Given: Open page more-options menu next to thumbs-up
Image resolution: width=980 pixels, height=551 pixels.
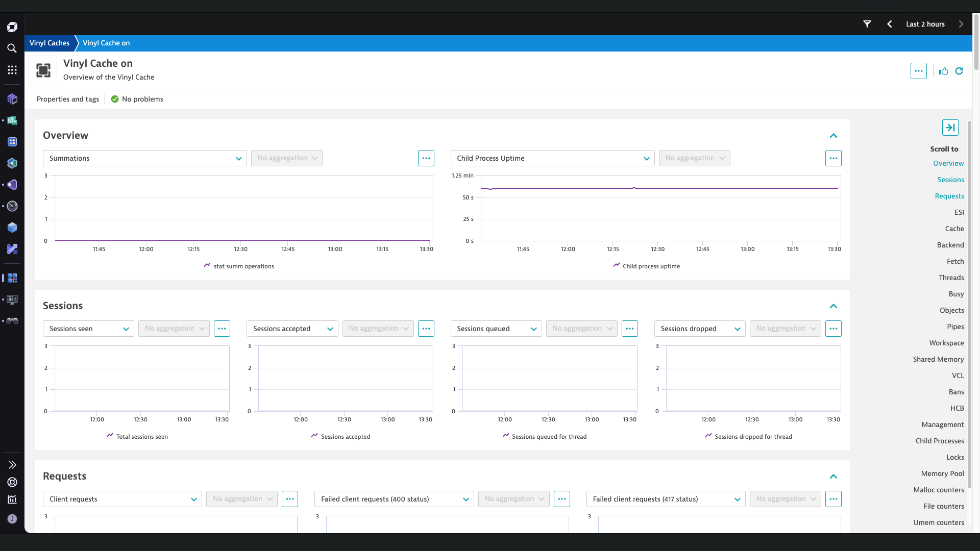Looking at the screenshot, I should 919,71.
